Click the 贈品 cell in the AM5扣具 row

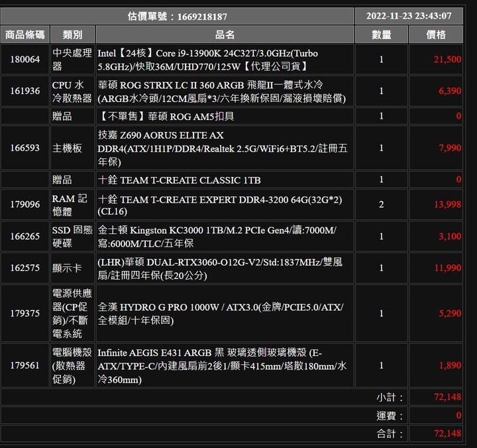(72, 116)
